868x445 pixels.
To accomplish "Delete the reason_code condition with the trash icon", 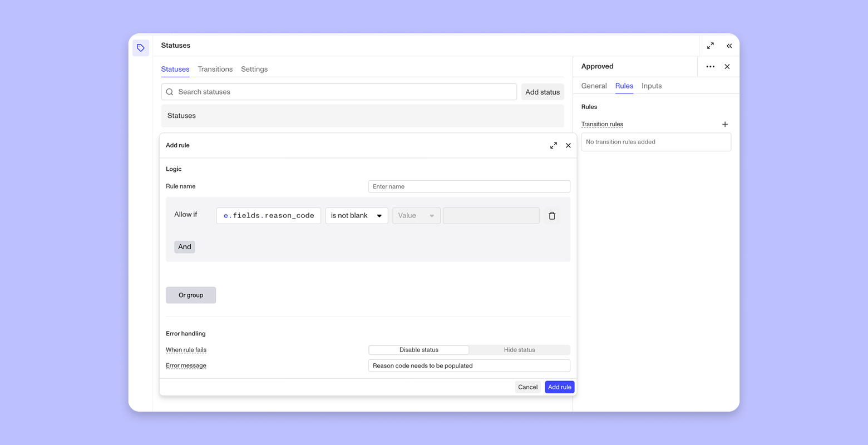I will click(552, 216).
